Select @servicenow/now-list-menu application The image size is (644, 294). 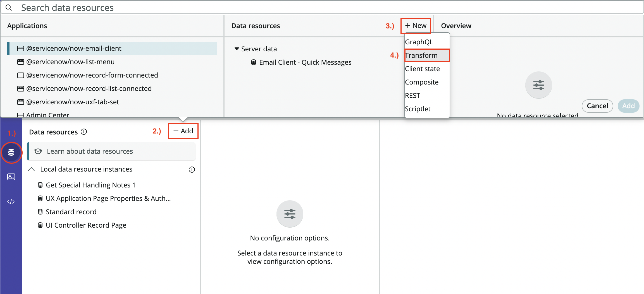coord(70,62)
